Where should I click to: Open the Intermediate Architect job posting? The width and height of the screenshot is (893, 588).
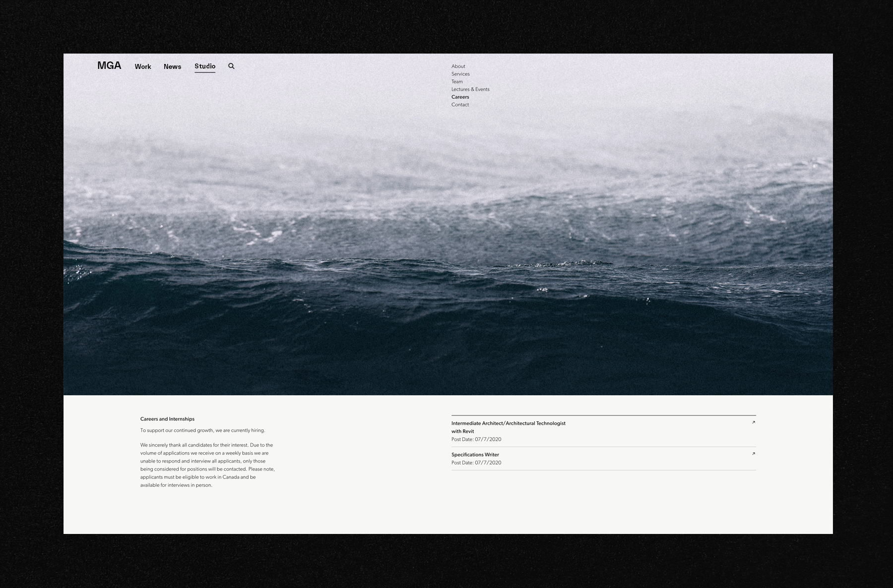click(604, 431)
